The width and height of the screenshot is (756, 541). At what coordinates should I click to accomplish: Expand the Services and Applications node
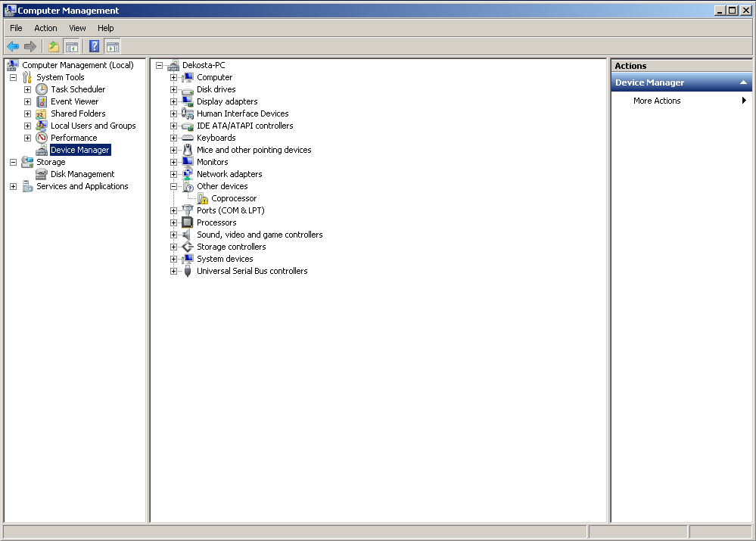[x=13, y=186]
